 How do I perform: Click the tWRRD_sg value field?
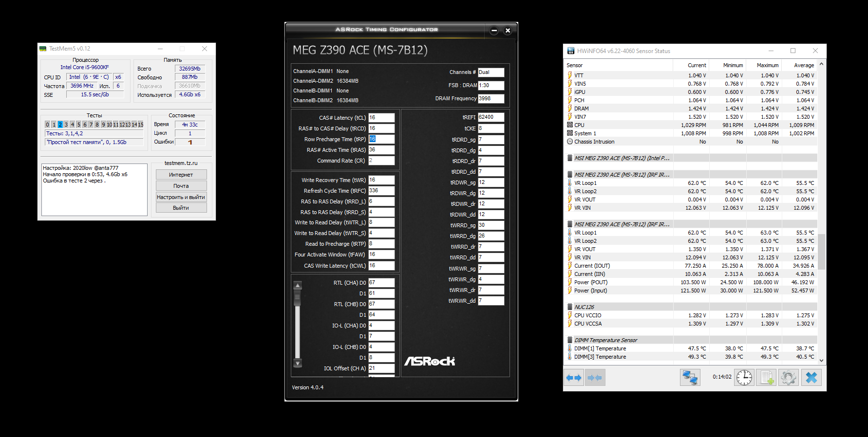[491, 225]
